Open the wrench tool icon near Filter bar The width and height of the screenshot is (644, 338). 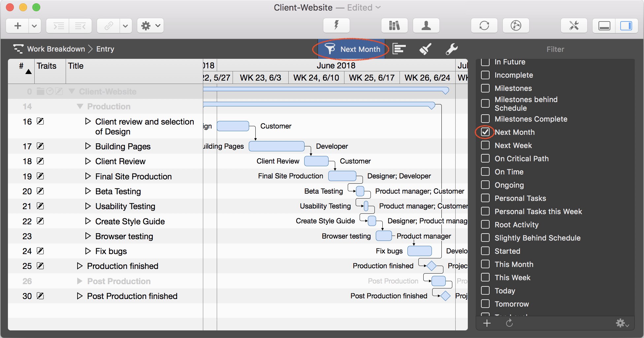(x=452, y=49)
